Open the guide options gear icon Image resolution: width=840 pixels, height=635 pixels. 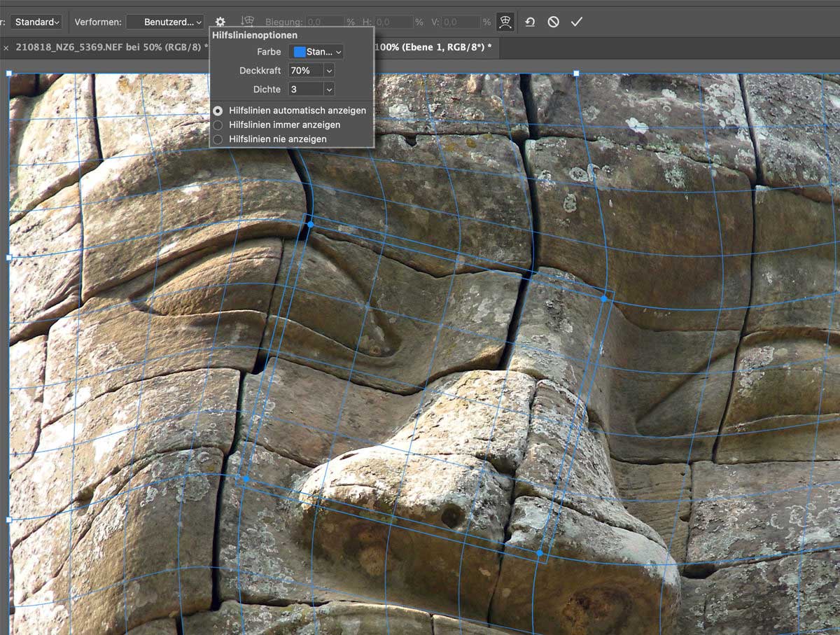click(220, 22)
